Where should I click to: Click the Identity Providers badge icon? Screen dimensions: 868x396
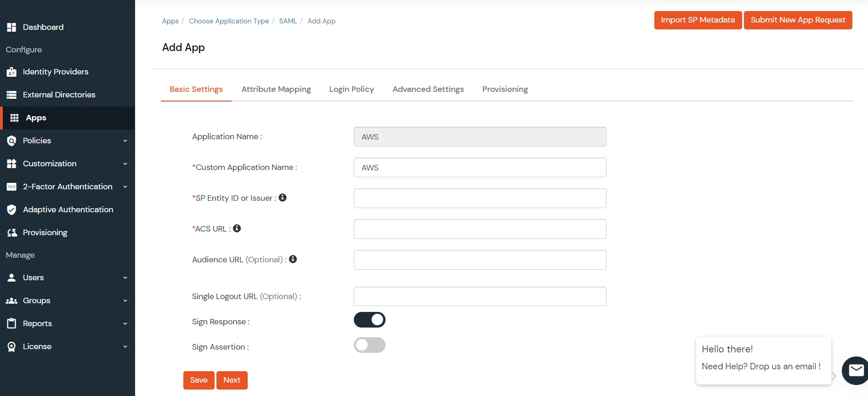pos(11,72)
